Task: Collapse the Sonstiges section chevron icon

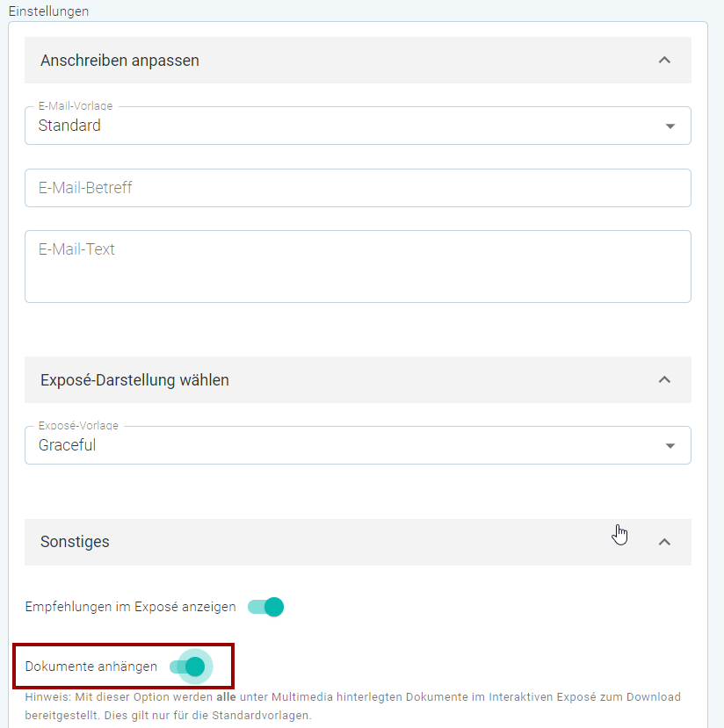Action: pos(664,542)
